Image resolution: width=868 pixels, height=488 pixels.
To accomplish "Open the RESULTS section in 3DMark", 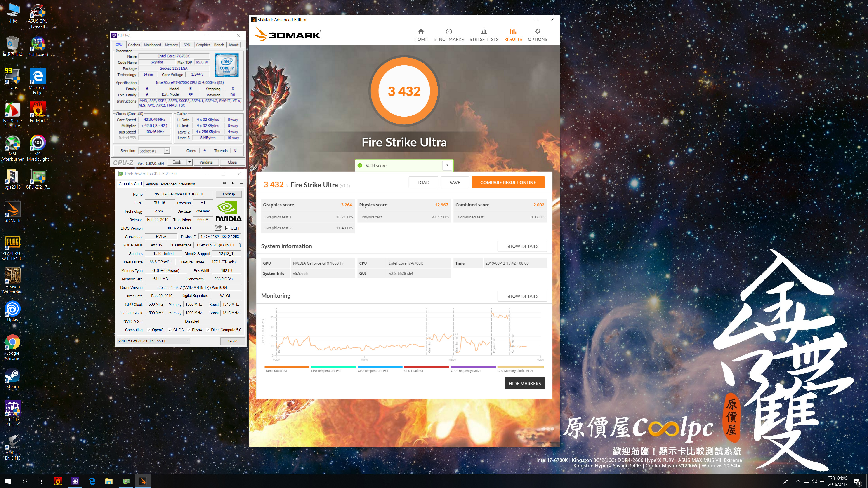I will (x=513, y=35).
